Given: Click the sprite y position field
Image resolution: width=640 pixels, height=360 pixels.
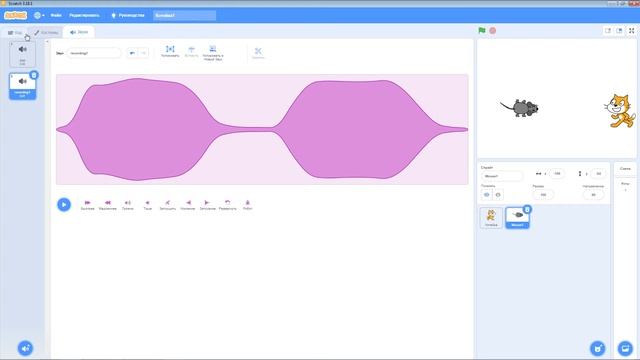Looking at the screenshot, I should coord(598,174).
